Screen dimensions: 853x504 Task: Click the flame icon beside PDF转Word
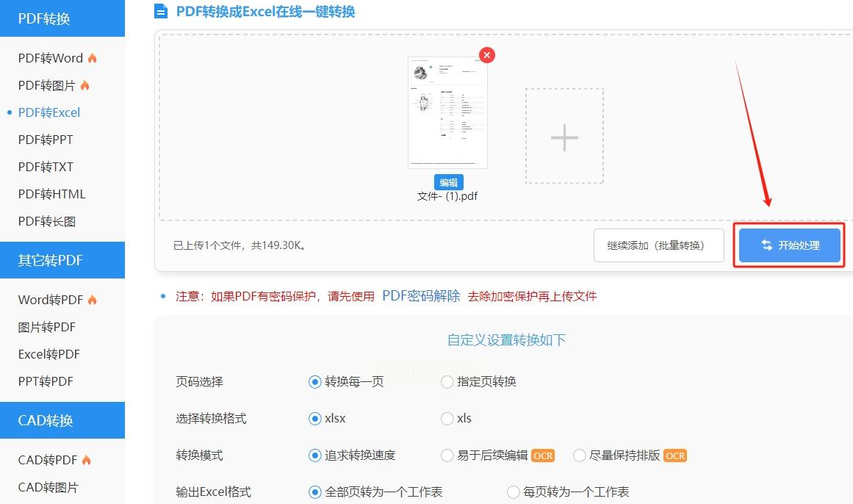(92, 58)
